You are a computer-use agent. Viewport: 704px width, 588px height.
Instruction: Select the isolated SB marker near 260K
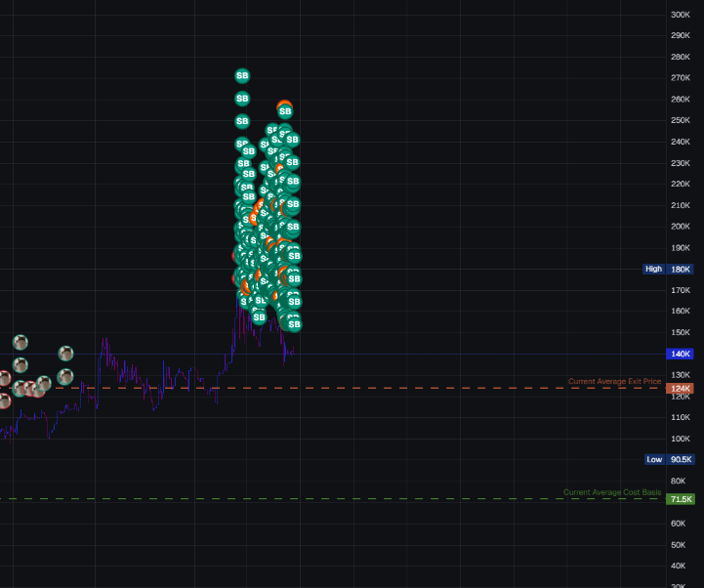coord(242,99)
